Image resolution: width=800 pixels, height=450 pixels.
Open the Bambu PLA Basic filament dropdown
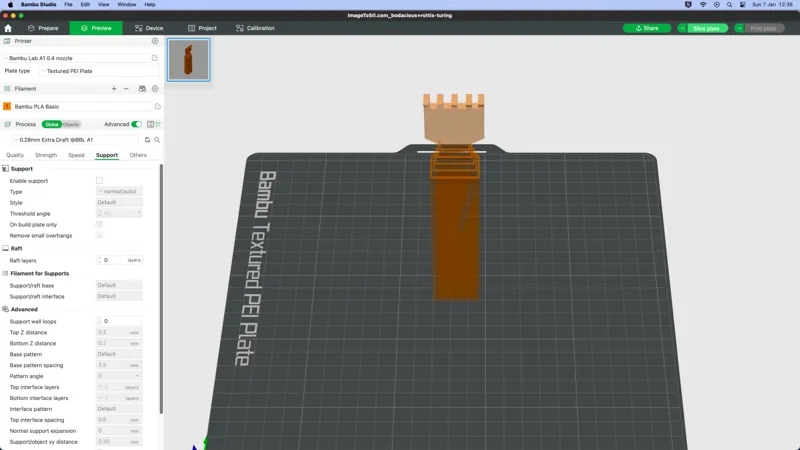(x=82, y=107)
